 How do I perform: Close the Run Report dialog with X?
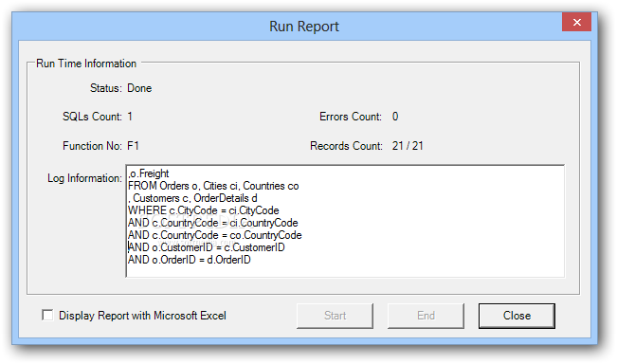point(577,22)
